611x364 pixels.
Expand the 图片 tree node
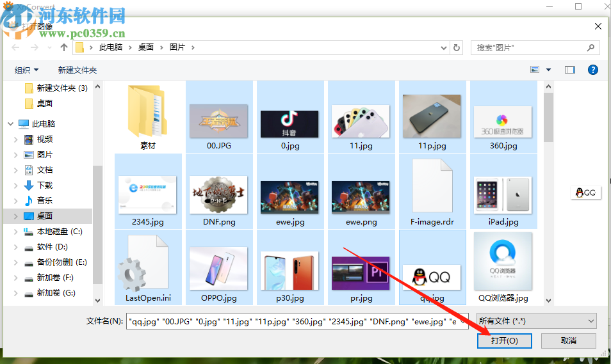pyautogui.click(x=16, y=155)
